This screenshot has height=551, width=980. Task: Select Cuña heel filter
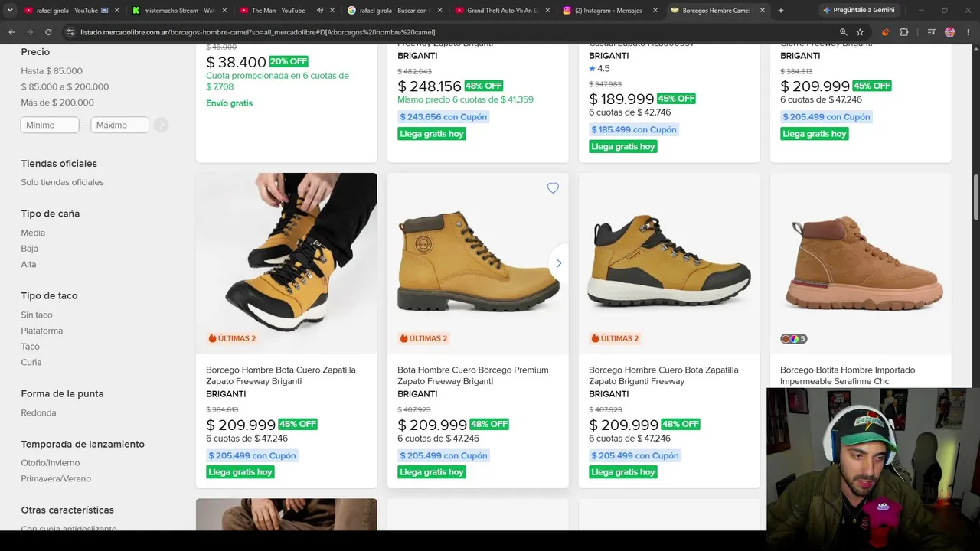(31, 362)
